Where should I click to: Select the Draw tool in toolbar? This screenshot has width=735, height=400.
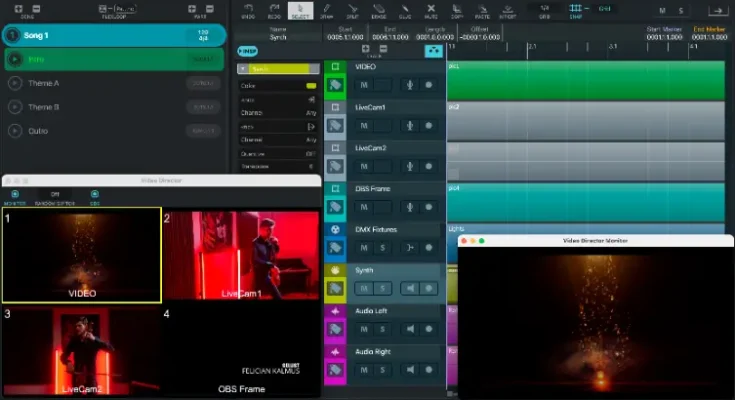pyautogui.click(x=325, y=10)
